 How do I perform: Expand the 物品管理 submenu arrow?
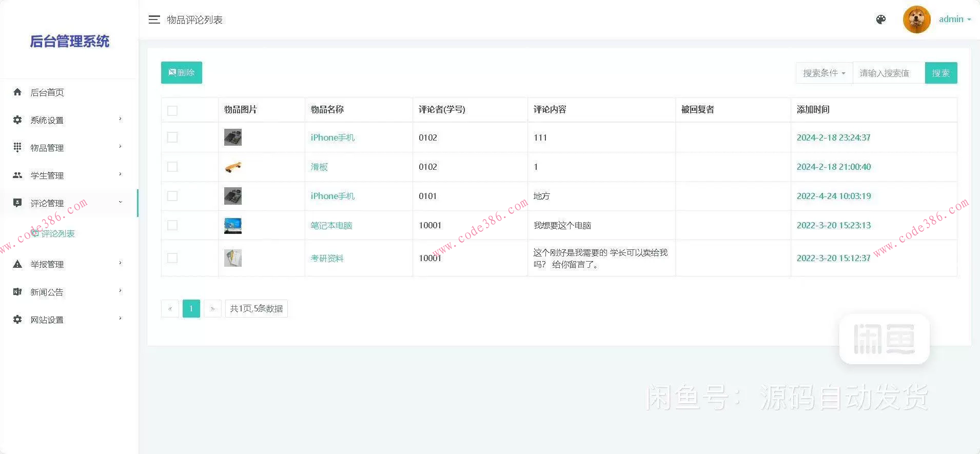click(x=121, y=147)
